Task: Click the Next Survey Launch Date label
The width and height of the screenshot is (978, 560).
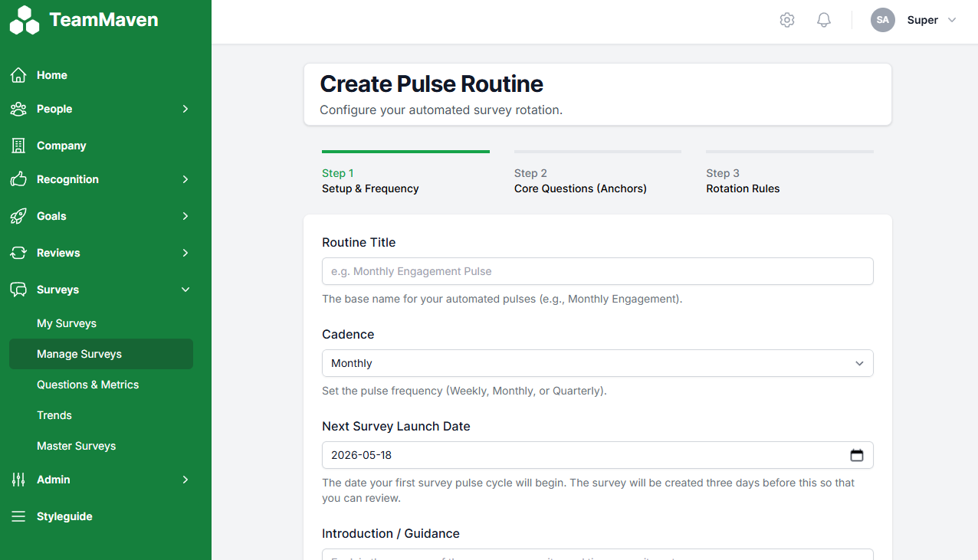Action: pyautogui.click(x=396, y=426)
